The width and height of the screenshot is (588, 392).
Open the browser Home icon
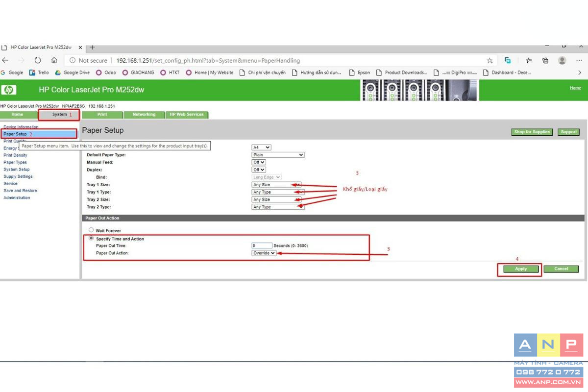[x=54, y=60]
